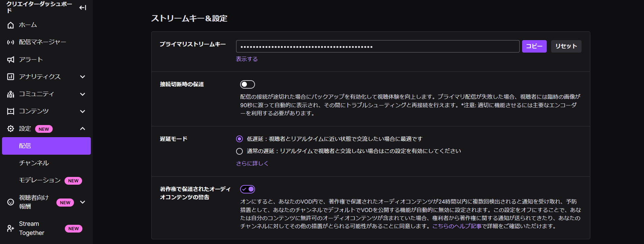
Task: Toggle 接続切断時の保護 switch on
Action: pos(248,84)
